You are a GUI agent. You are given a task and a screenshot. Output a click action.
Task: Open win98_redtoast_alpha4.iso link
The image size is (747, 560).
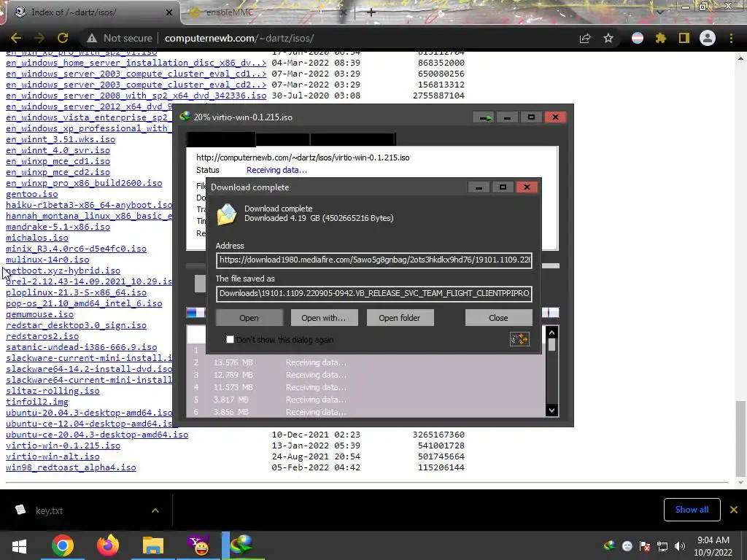pos(71,467)
